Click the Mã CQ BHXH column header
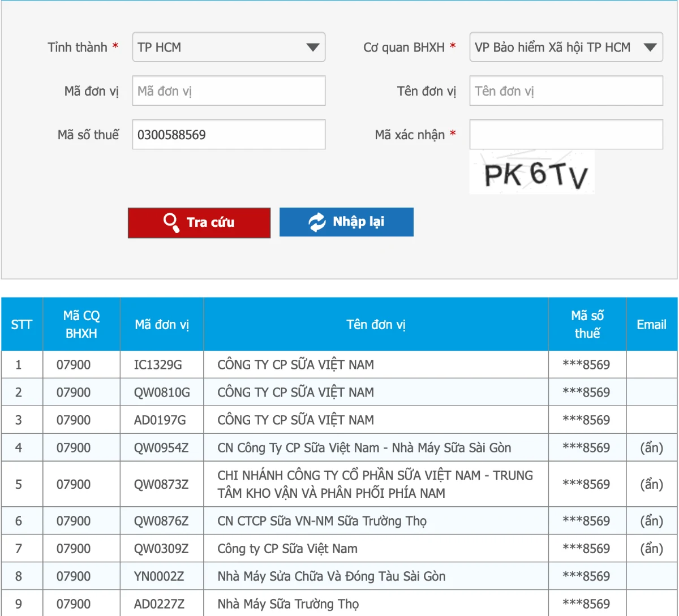679x616 pixels. [x=81, y=324]
